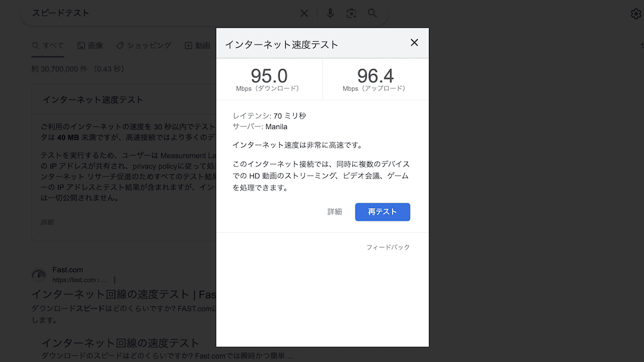Click the 約 30,700,000 件 result count
Image resolution: width=644 pixels, height=362 pixels.
(60, 69)
